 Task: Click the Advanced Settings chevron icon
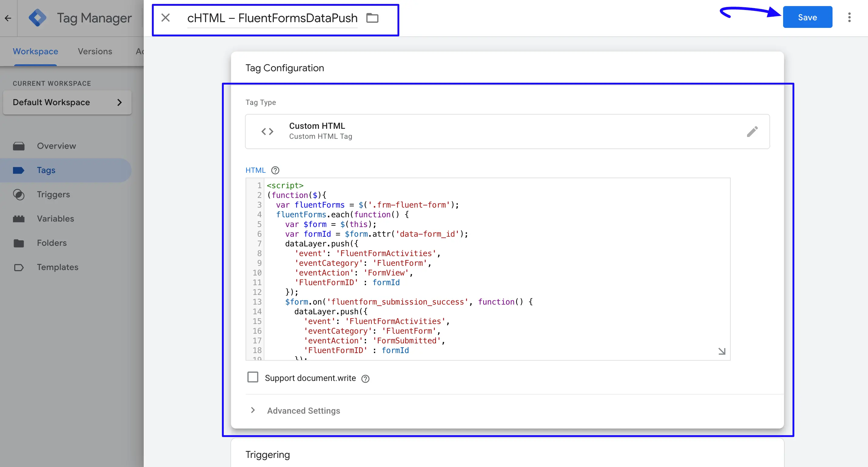[253, 410]
